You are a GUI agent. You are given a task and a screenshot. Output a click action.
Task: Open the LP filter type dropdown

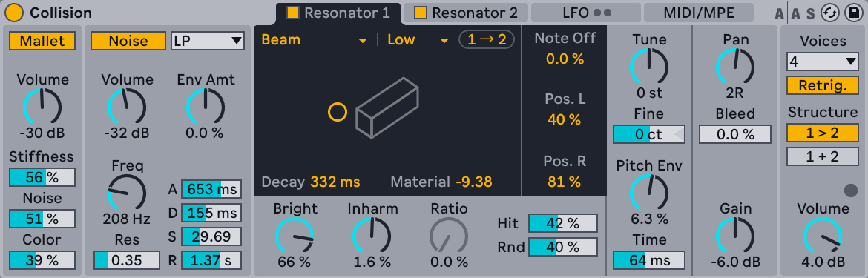(x=208, y=40)
